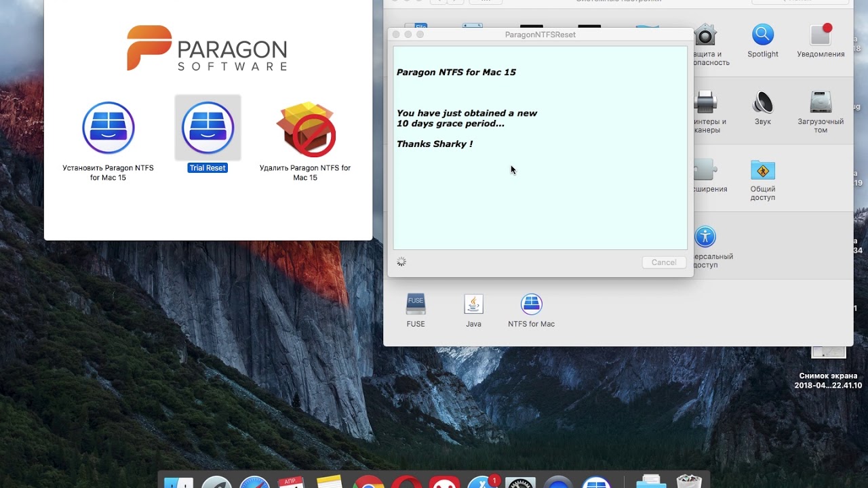Click the progress spinner in ParagonNTFSReset window

(x=401, y=262)
